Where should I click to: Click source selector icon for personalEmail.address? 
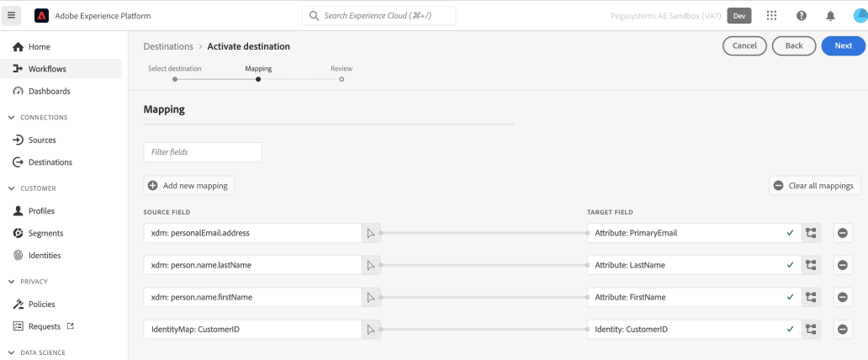tap(371, 233)
